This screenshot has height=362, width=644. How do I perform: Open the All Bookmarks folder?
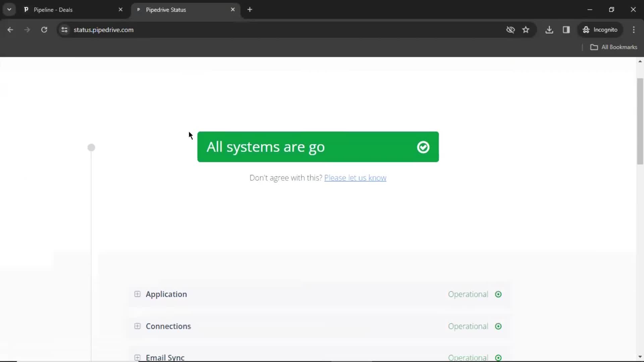coord(614,47)
